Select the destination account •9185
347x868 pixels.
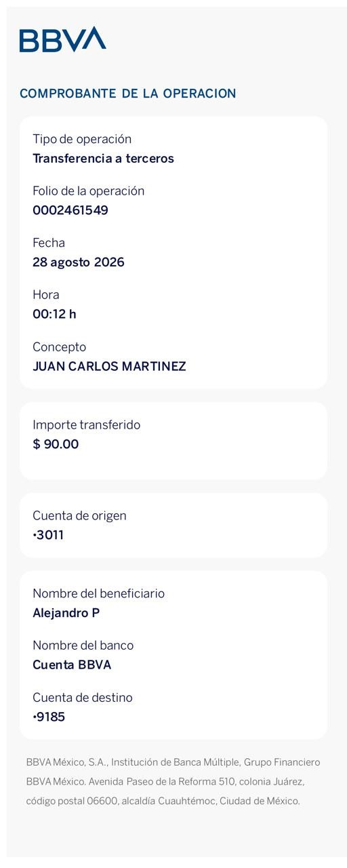point(49,717)
